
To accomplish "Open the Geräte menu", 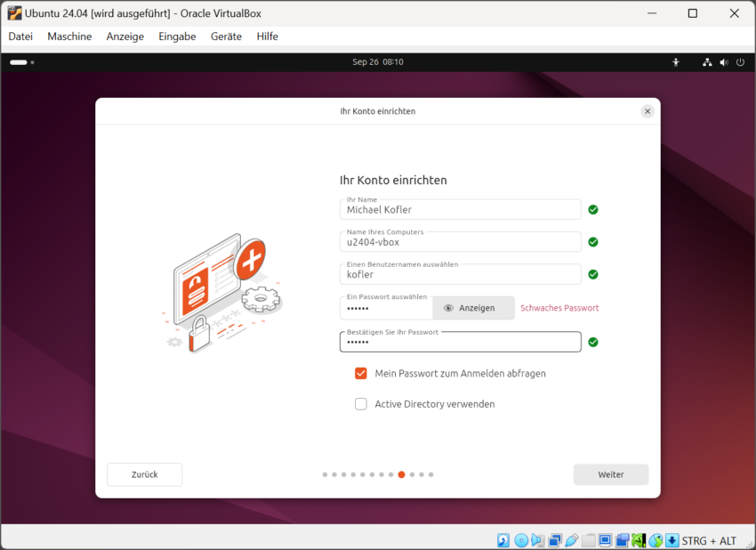I will [229, 36].
